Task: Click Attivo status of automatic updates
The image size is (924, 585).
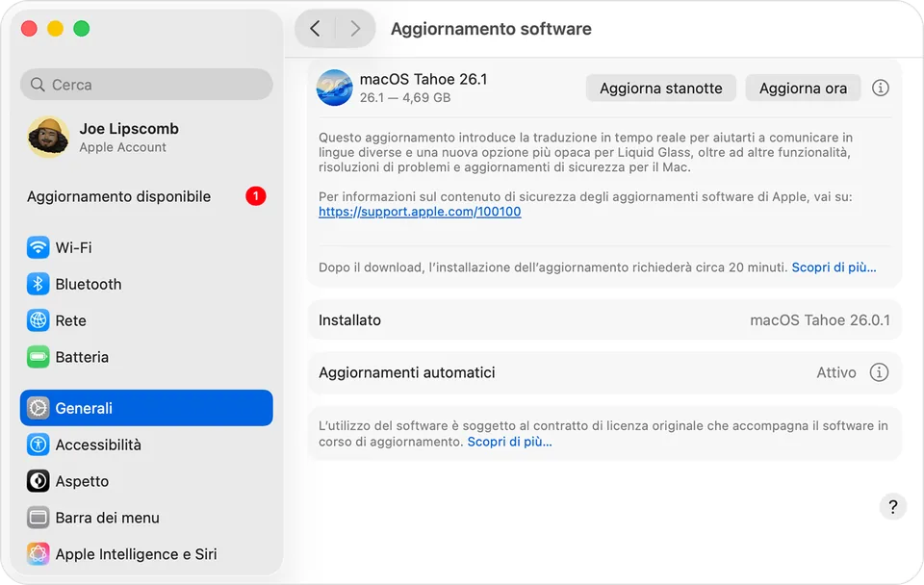Action: (x=836, y=372)
